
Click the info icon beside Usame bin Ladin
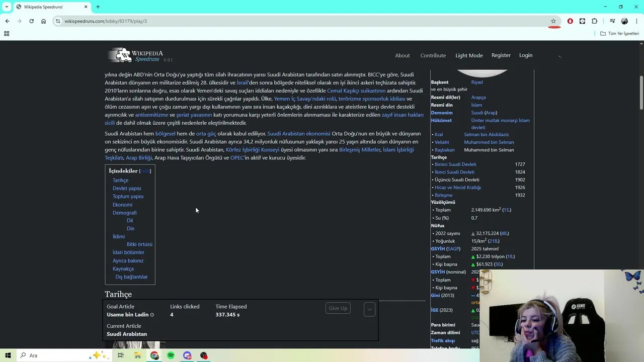click(x=152, y=315)
